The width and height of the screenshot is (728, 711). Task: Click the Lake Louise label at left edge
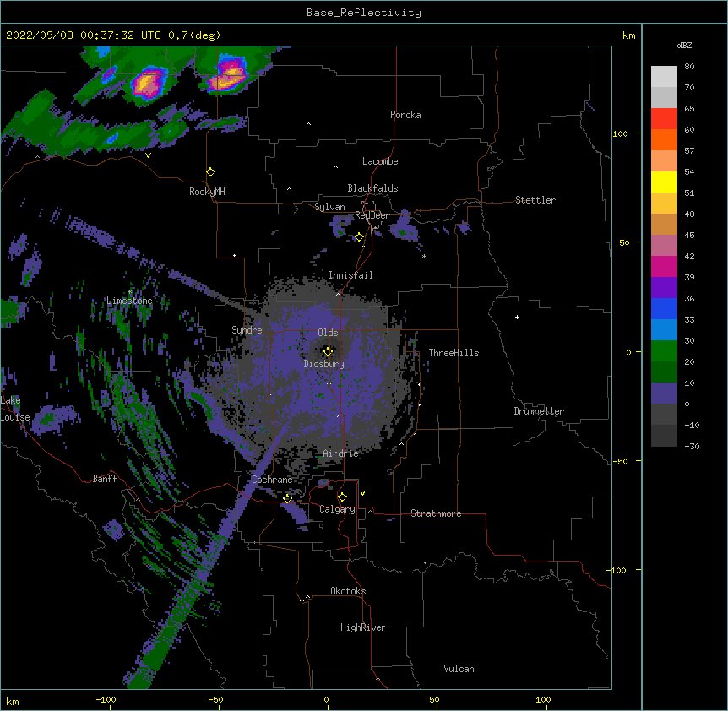click(x=15, y=409)
